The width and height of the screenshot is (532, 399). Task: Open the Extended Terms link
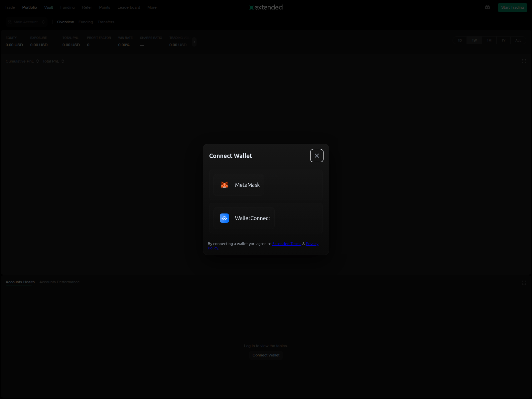click(x=287, y=244)
